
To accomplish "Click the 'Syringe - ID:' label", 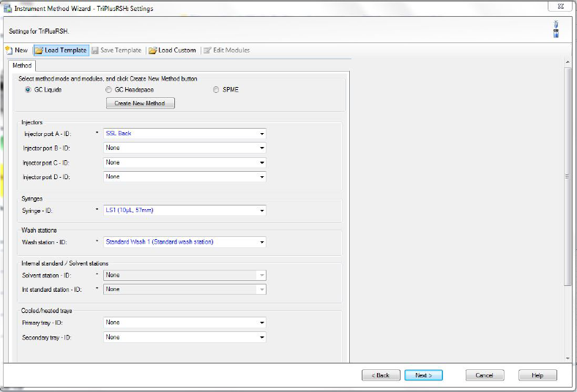I will 37,211.
